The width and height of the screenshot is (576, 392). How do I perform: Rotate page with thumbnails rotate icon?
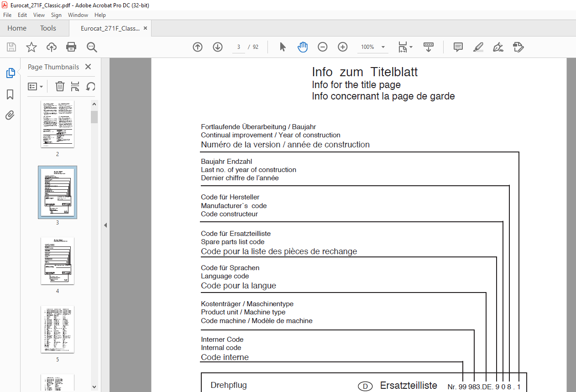point(90,86)
